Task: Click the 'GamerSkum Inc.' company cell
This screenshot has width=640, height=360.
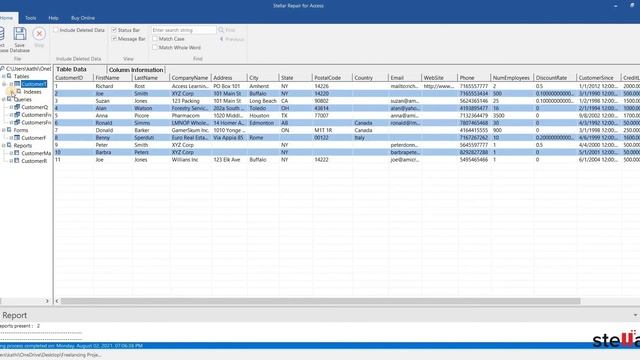Action: pyautogui.click(x=190, y=130)
